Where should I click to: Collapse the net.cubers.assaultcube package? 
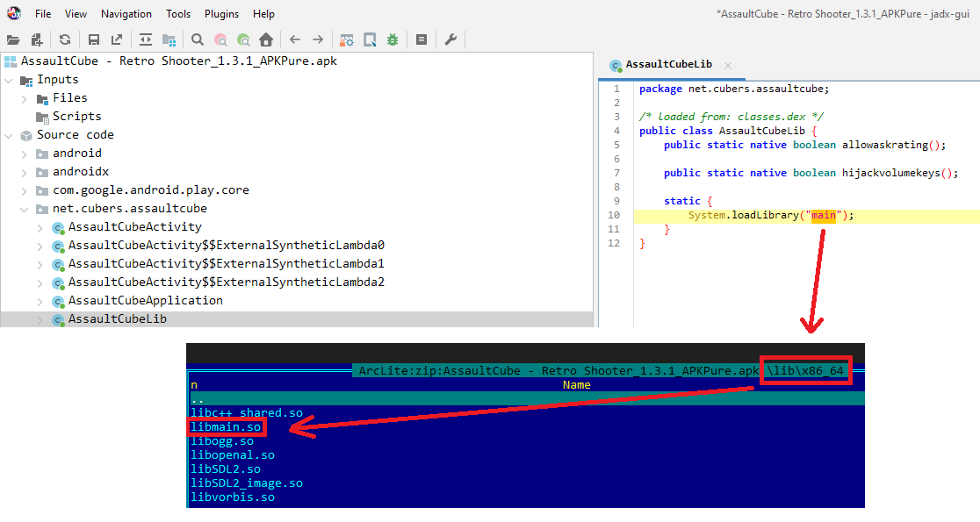tap(24, 209)
